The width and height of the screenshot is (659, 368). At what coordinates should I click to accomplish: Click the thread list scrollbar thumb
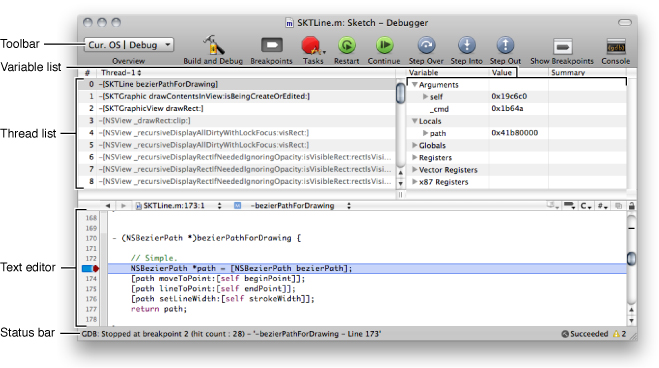pyautogui.click(x=401, y=93)
